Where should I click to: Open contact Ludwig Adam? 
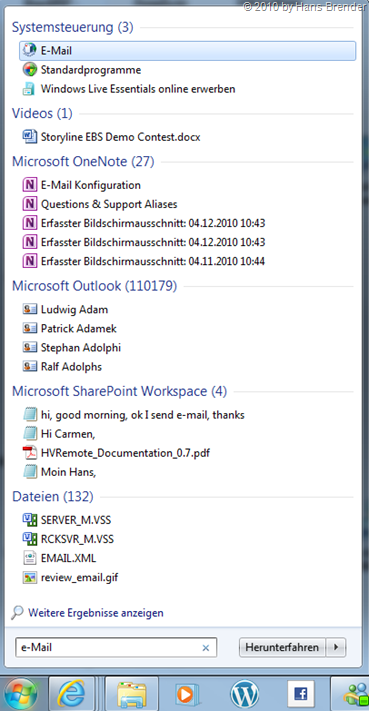(x=74, y=310)
